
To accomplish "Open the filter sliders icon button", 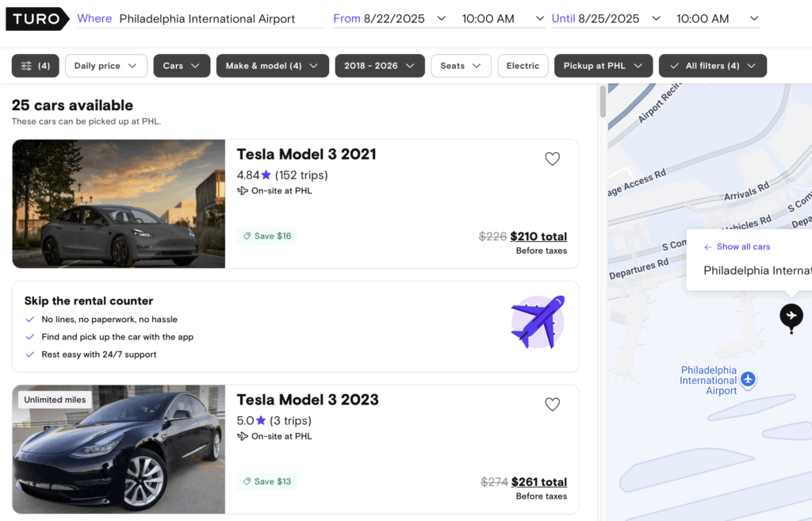I will [x=35, y=66].
